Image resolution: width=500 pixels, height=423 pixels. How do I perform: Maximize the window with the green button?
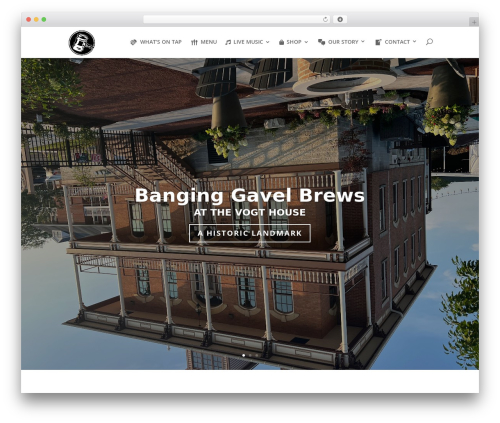(44, 19)
